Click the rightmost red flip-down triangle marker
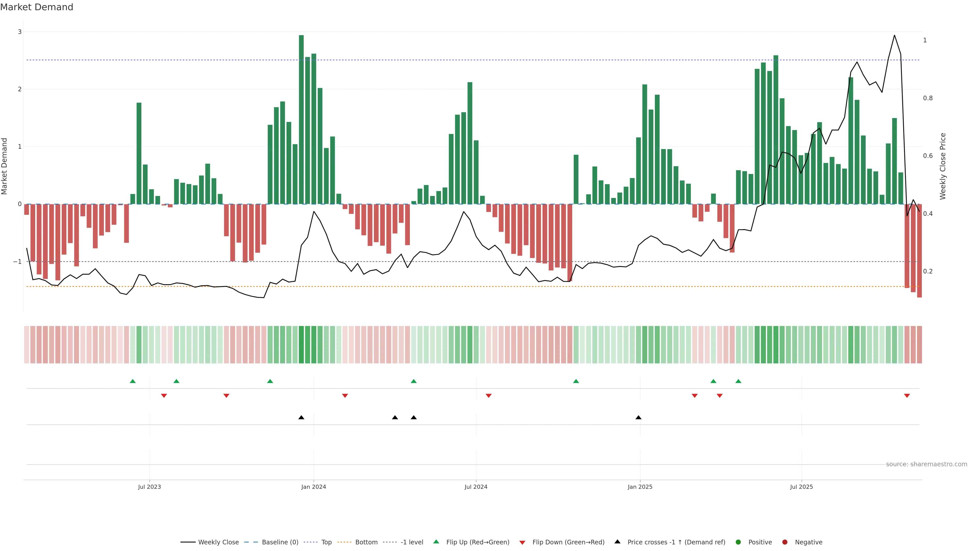Screen dimensions: 980x551 pyautogui.click(x=907, y=396)
